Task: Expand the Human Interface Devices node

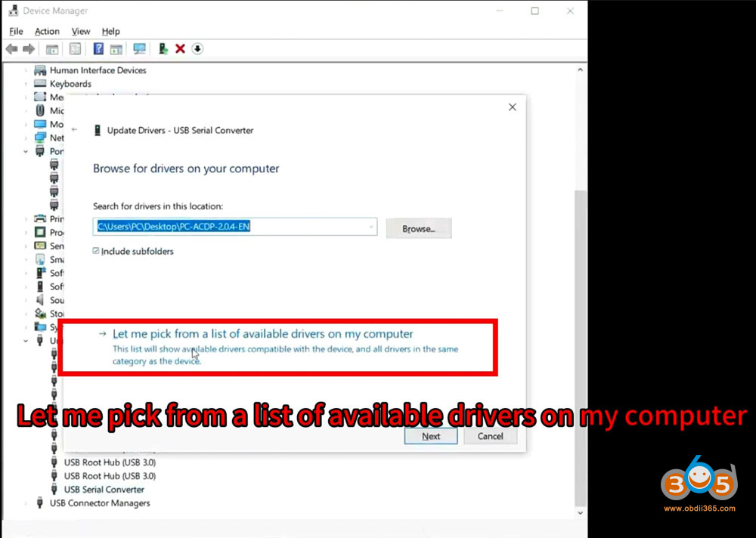Action: (26, 70)
